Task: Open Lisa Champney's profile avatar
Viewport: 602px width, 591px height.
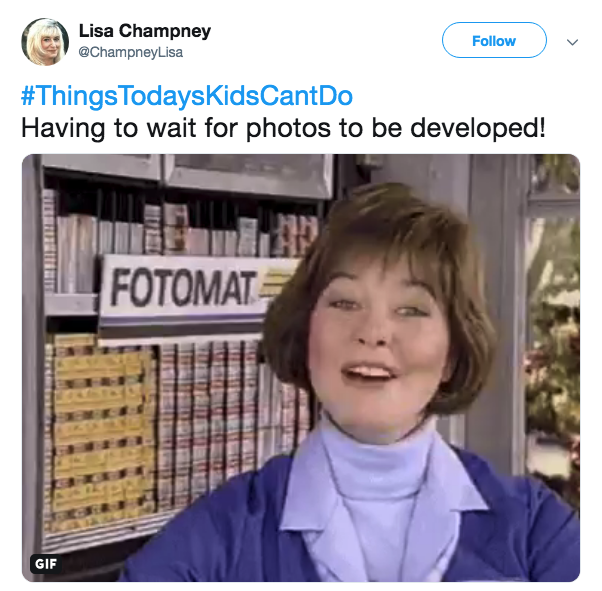Action: (45, 41)
